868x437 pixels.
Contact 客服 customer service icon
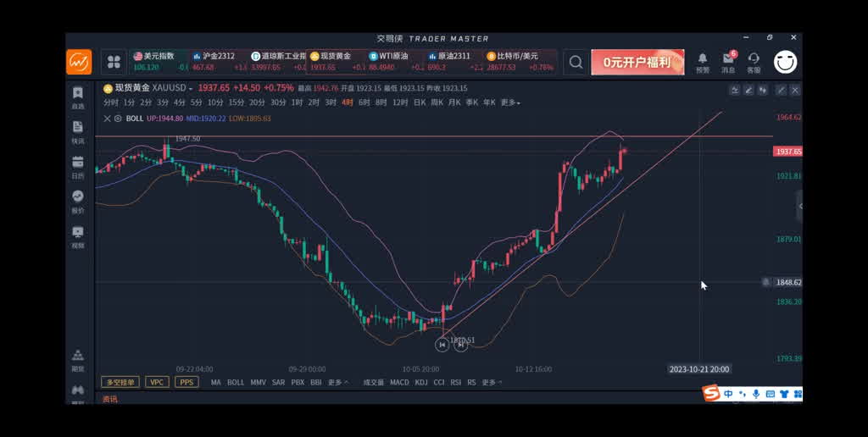click(x=754, y=62)
